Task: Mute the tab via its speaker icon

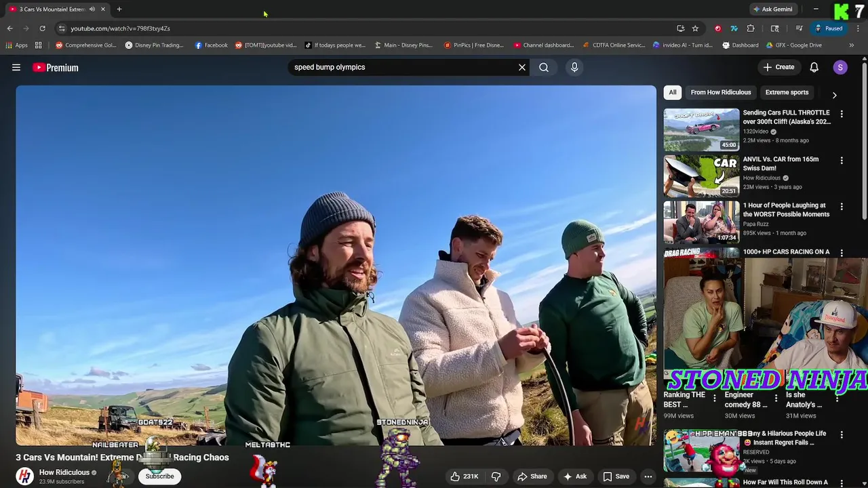Action: pos(92,9)
